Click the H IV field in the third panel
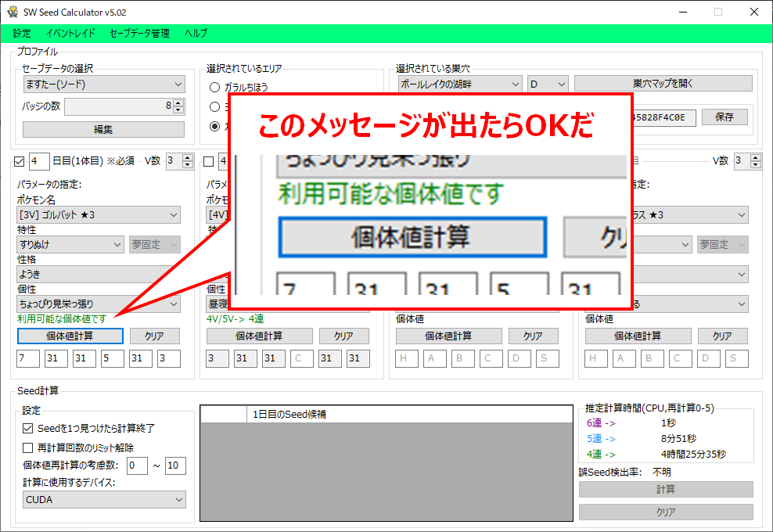 407,358
